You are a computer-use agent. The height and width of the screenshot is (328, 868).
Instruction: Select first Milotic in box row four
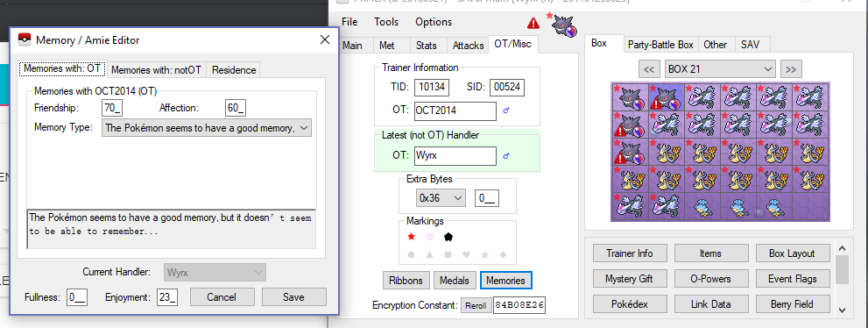(630, 178)
